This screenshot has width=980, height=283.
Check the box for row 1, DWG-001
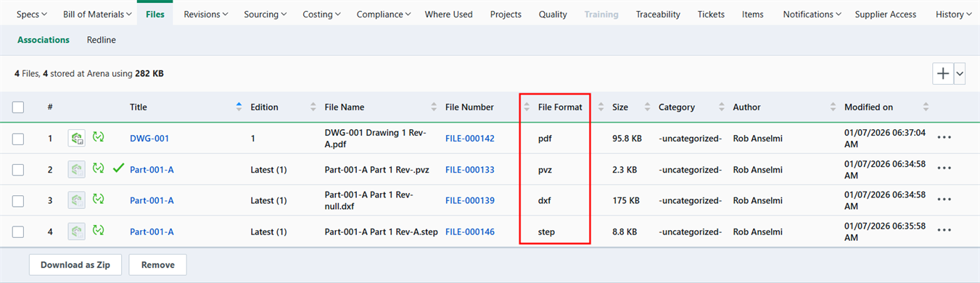pyautogui.click(x=18, y=139)
